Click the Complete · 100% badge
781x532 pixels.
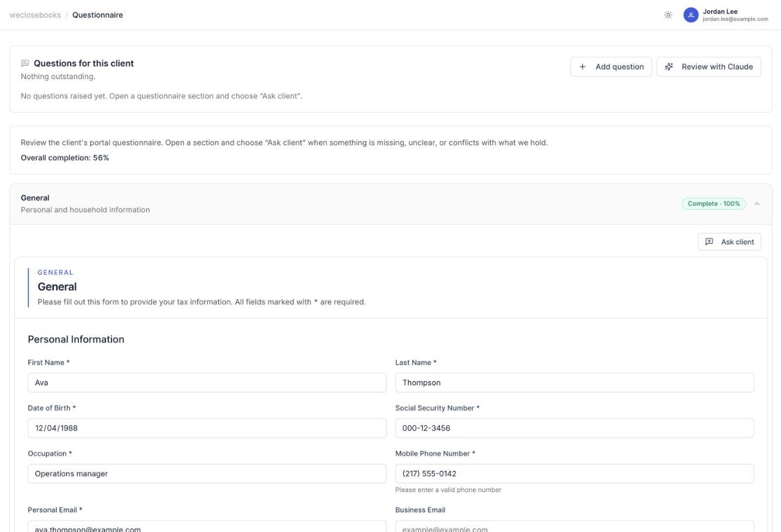[713, 203]
